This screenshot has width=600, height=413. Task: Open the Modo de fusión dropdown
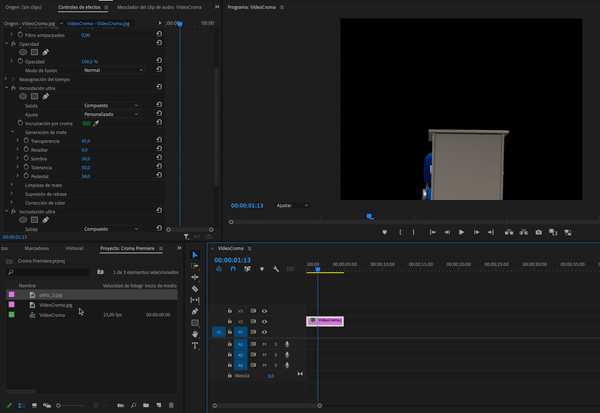tap(113, 70)
